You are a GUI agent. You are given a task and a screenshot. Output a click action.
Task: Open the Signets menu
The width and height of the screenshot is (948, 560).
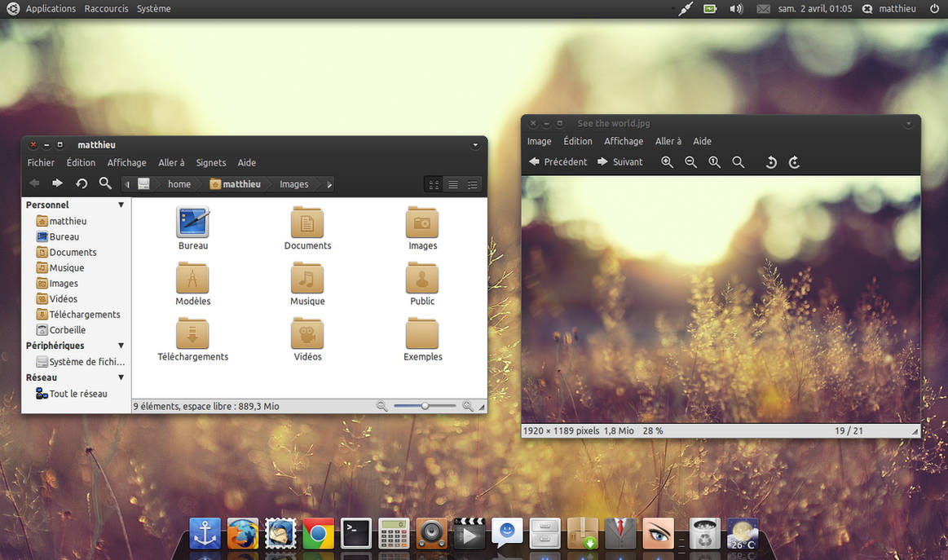[x=211, y=163]
